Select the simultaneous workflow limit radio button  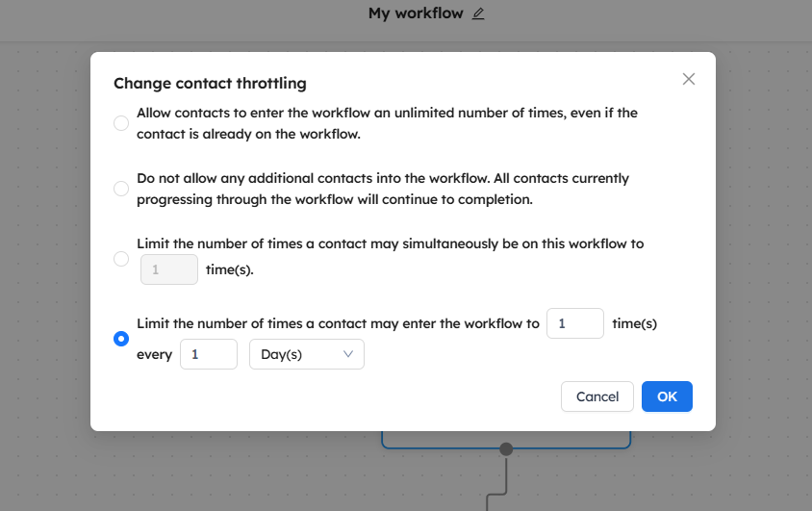[x=121, y=258]
